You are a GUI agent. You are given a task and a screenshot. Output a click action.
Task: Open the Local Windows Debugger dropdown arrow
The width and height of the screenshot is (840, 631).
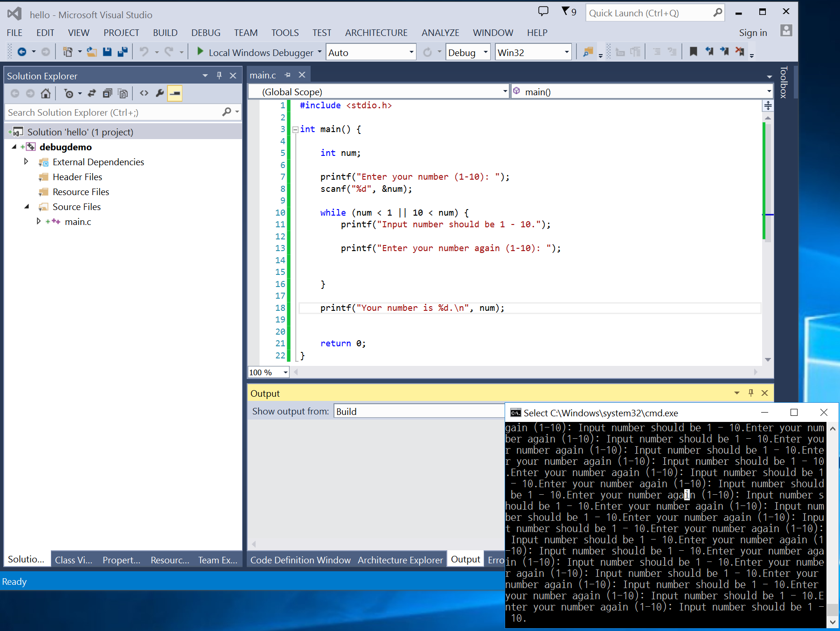[319, 52]
